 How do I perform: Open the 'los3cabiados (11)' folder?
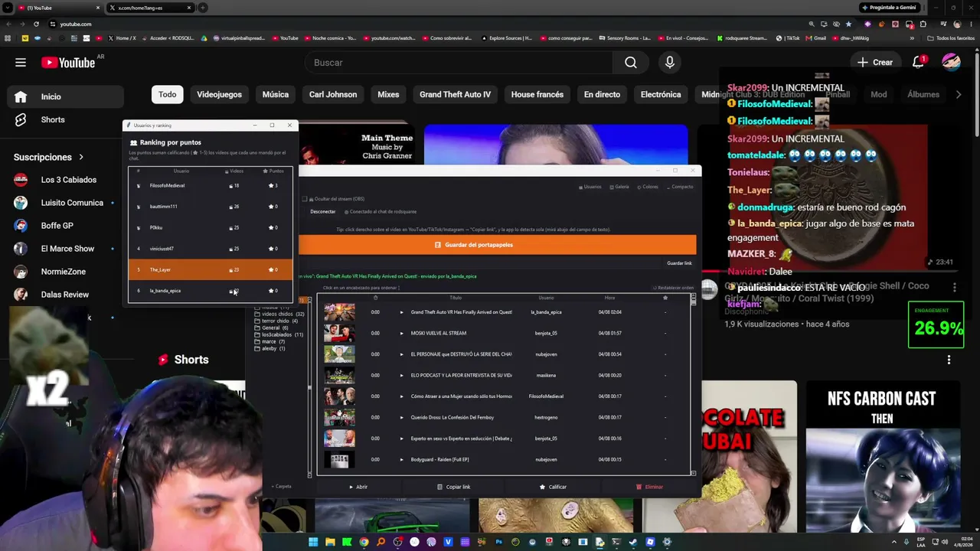click(x=280, y=334)
